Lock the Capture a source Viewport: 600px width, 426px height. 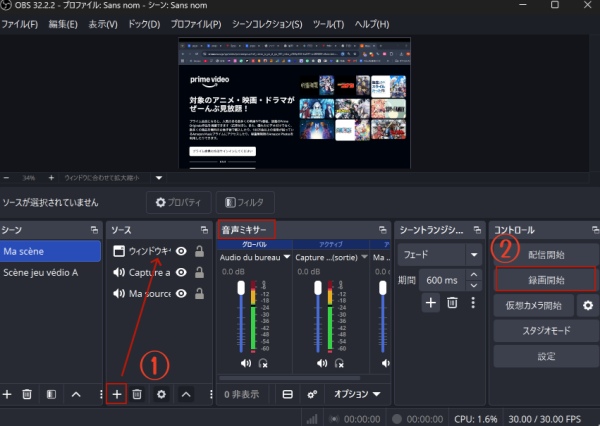[199, 272]
